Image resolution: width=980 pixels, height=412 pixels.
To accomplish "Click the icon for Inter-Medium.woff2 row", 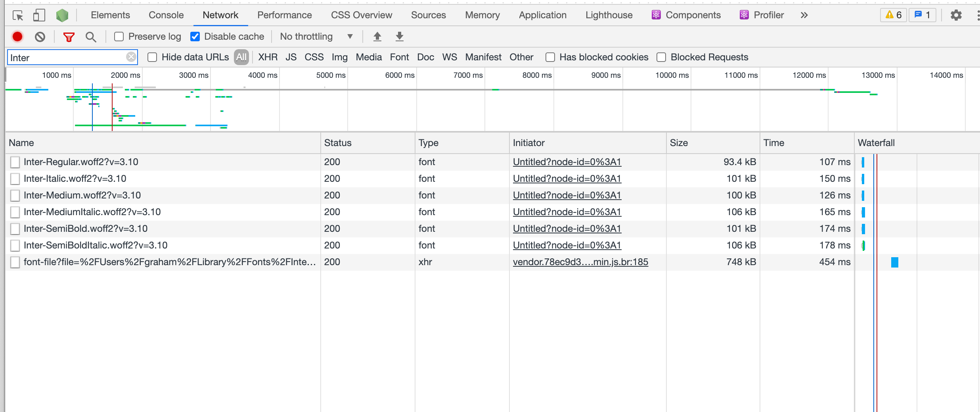I will (15, 195).
